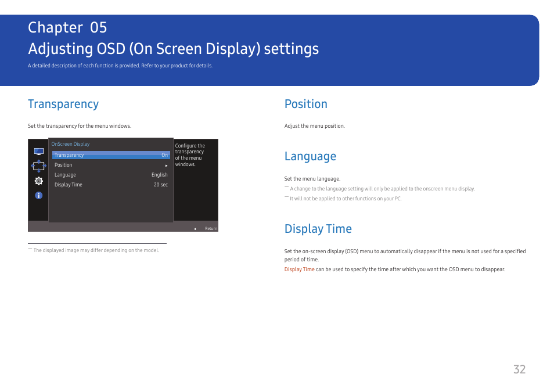Click 'Adjusting OSD (On Screen Display) settings' heading
Viewport: 554px width, 392px height.
pos(174,49)
